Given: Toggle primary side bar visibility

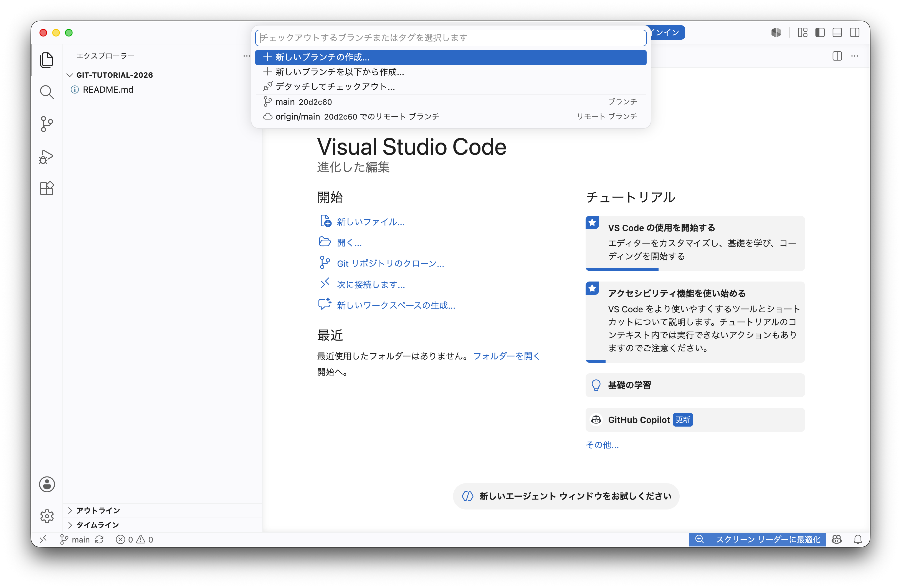Looking at the screenshot, I should point(820,32).
